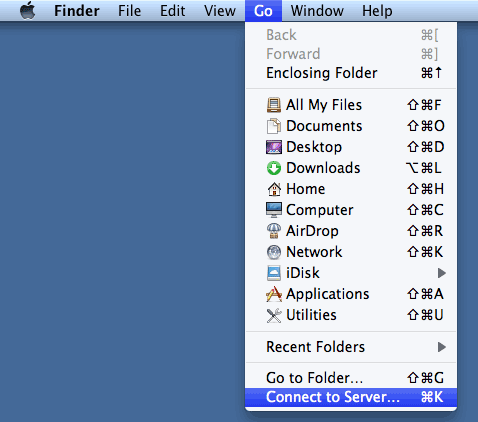This screenshot has height=422, width=478.
Task: Choose the Desktop label
Action: (x=314, y=147)
